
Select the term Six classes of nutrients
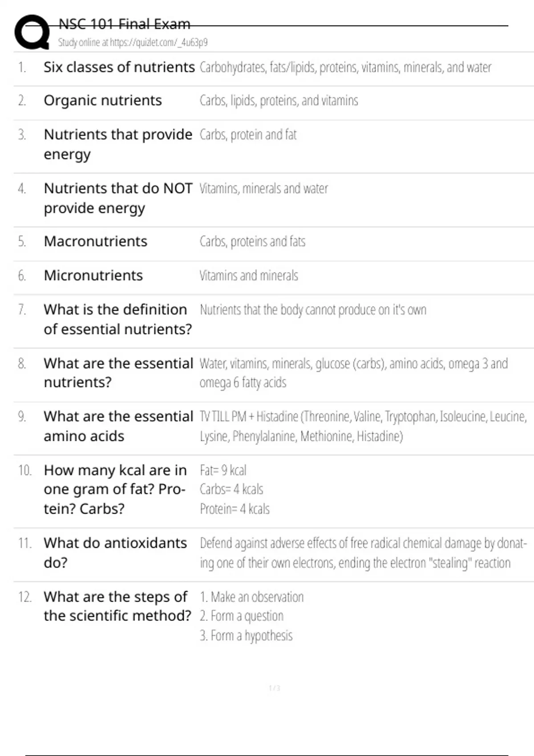click(x=119, y=67)
